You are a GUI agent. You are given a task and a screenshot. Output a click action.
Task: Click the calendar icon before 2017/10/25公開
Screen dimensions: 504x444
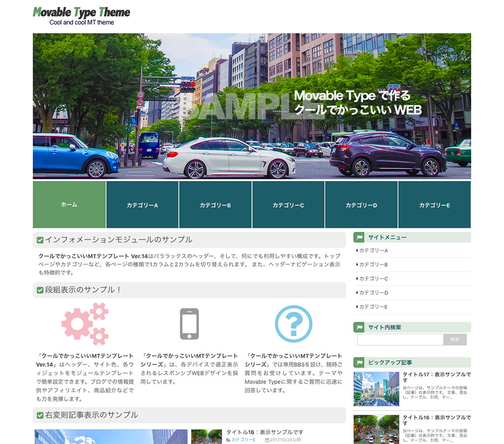click(267, 440)
